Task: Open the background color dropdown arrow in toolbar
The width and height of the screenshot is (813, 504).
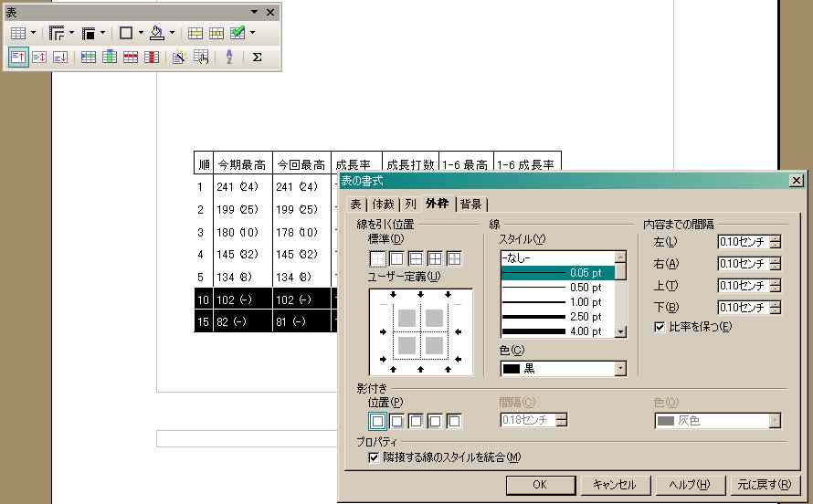Action: pyautogui.click(x=172, y=33)
